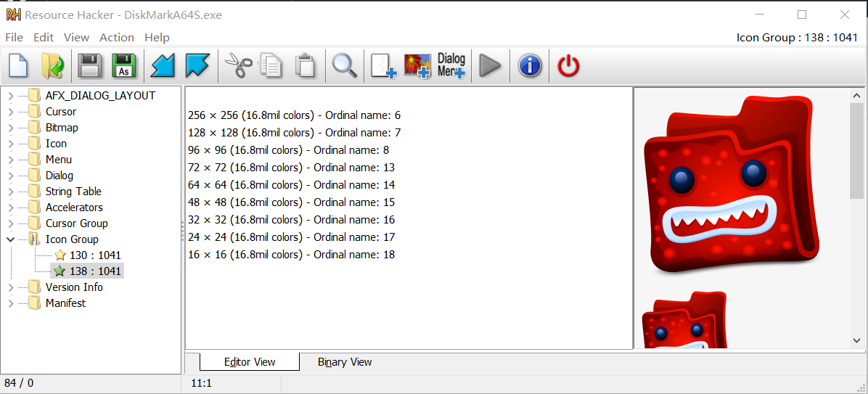This screenshot has height=394, width=868.
Task: Click the '32 × 32' ordinal name 16 line
Action: click(x=291, y=220)
